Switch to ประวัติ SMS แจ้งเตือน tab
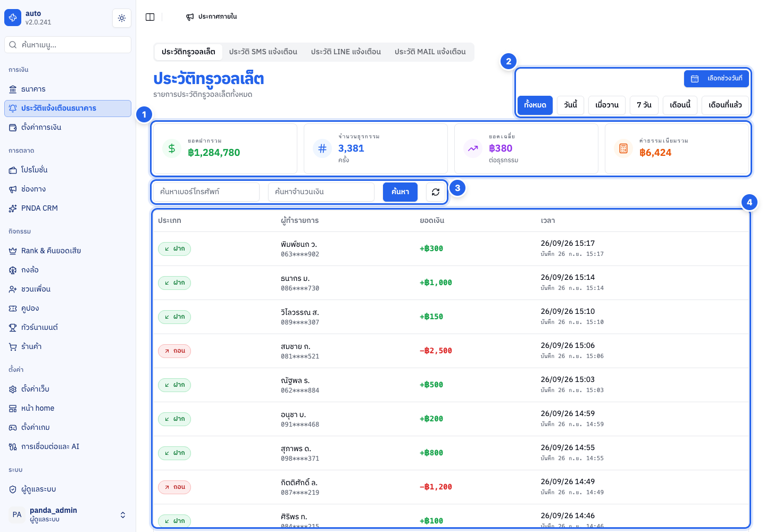Image resolution: width=766 pixels, height=532 pixels. click(x=263, y=52)
